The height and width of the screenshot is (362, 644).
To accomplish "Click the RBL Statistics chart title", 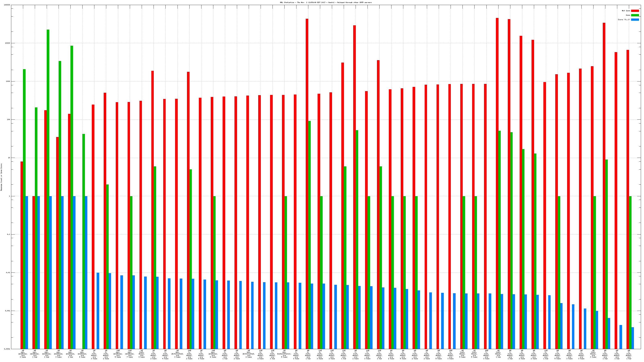I will [x=325, y=2].
